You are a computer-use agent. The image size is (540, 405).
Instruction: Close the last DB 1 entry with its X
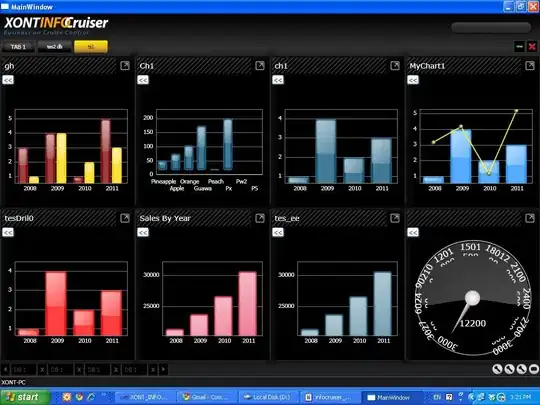(x=153, y=370)
